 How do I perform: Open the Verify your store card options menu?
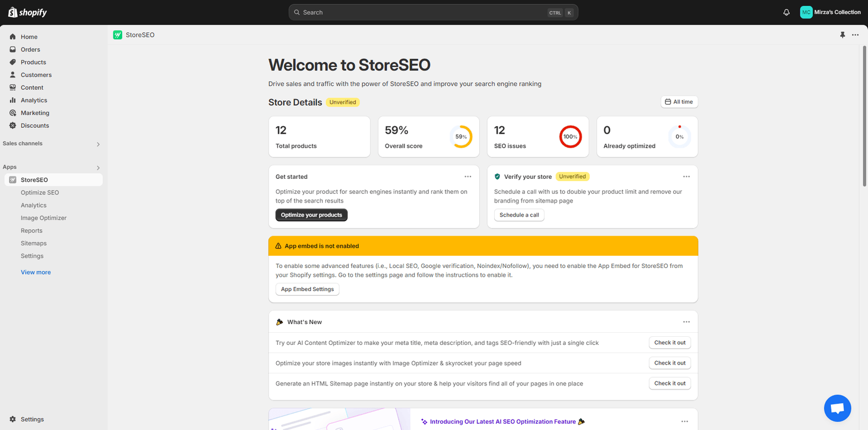coord(686,177)
